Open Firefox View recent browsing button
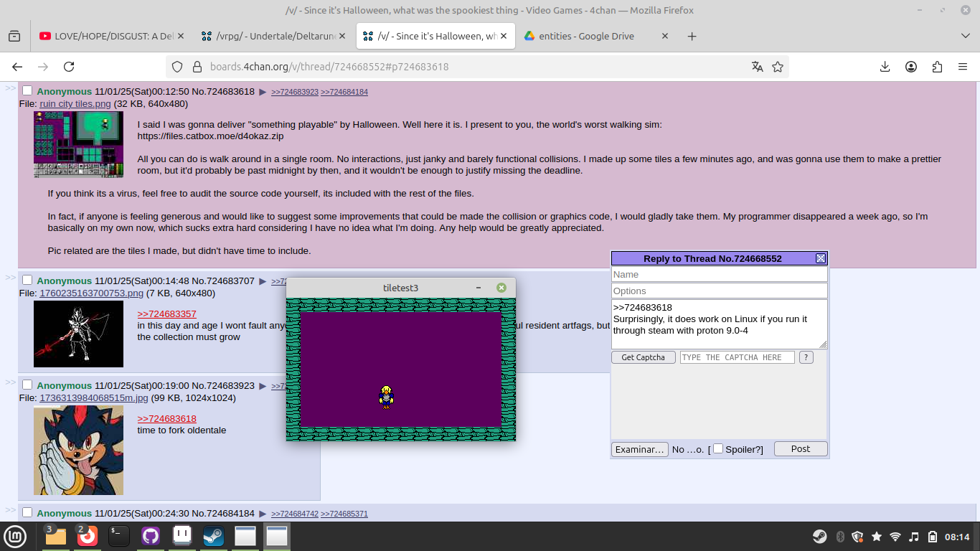This screenshot has height=551, width=980. click(14, 36)
